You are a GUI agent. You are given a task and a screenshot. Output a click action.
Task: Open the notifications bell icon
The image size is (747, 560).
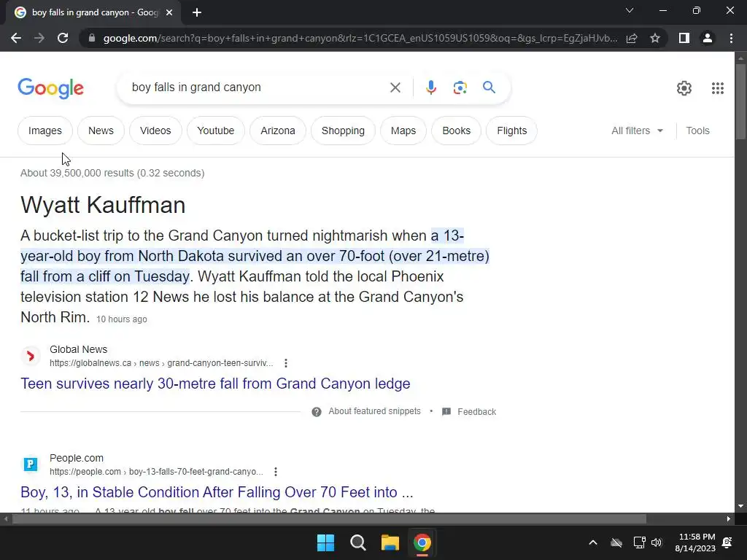(x=727, y=542)
